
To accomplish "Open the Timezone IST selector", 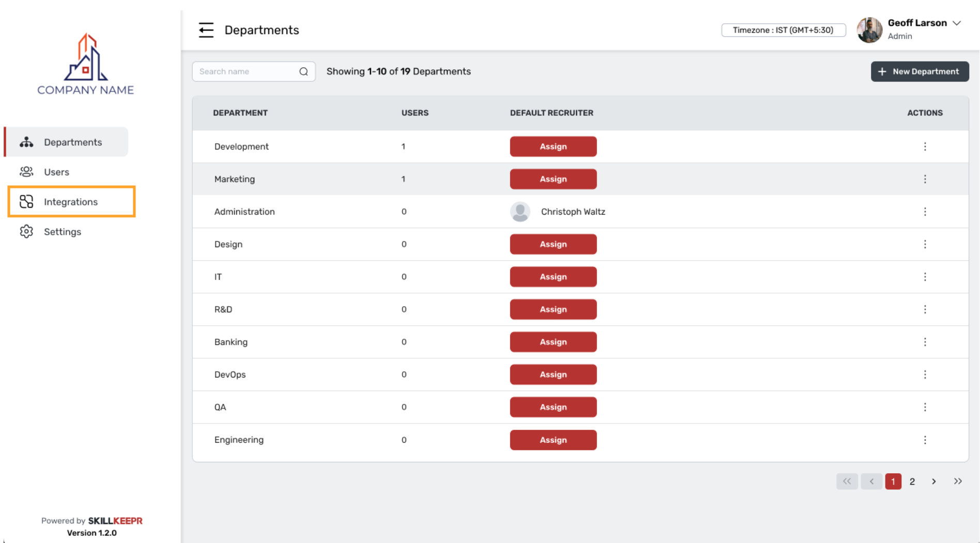I will pos(783,30).
